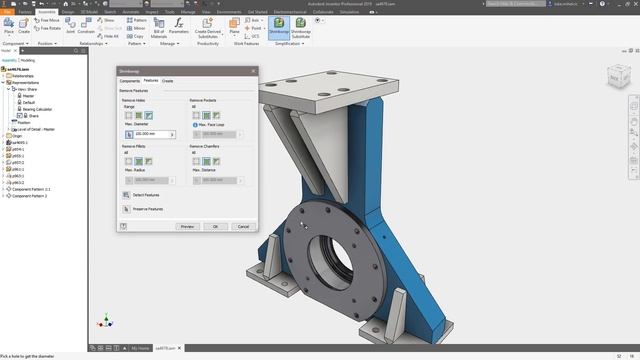Open the My Home document tab
640x360 pixels.
coord(140,348)
